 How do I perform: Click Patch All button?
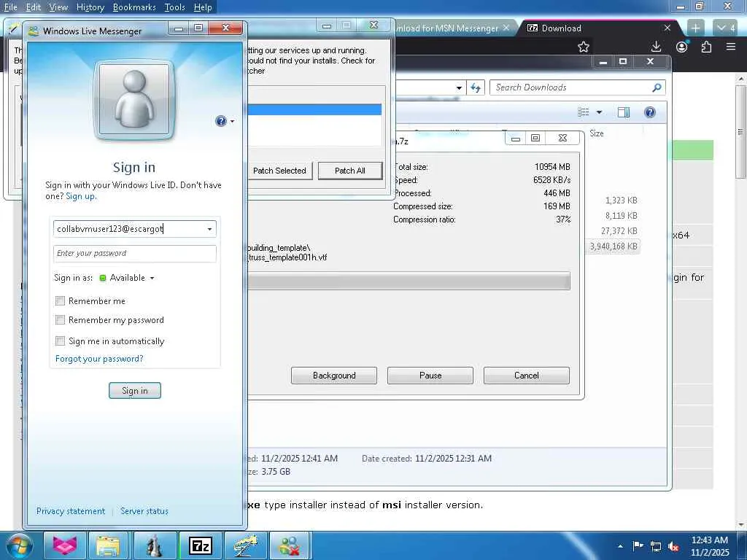[350, 171]
